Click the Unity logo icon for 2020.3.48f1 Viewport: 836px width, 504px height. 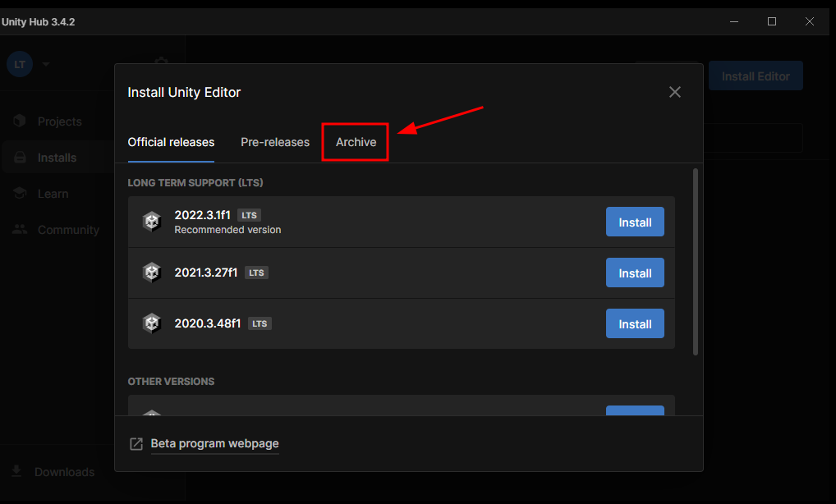tap(152, 323)
